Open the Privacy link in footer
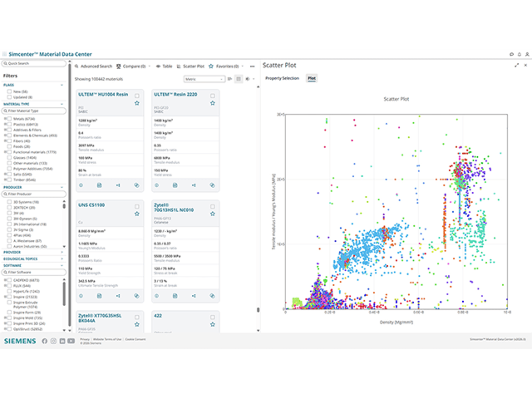 (x=85, y=339)
